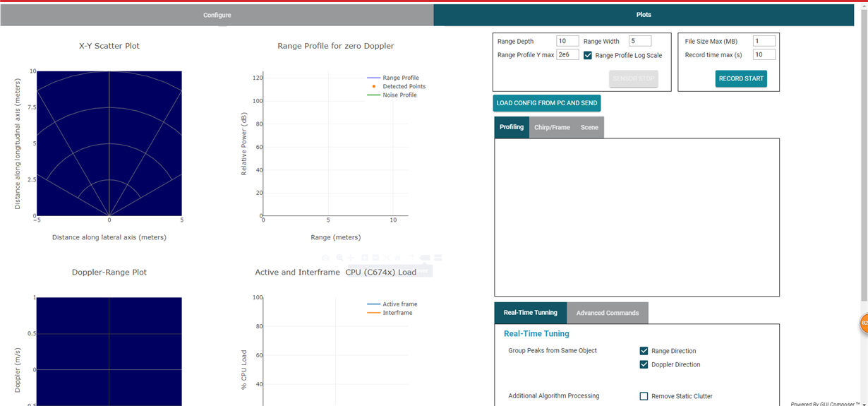Click the orange circular badge at right edge

coord(863,324)
